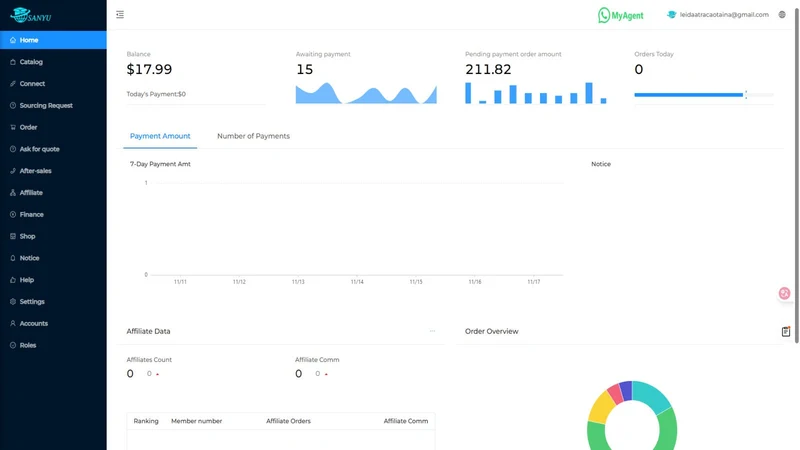Image resolution: width=800 pixels, height=450 pixels.
Task: Open Affiliate Data more options dots
Action: point(432,331)
